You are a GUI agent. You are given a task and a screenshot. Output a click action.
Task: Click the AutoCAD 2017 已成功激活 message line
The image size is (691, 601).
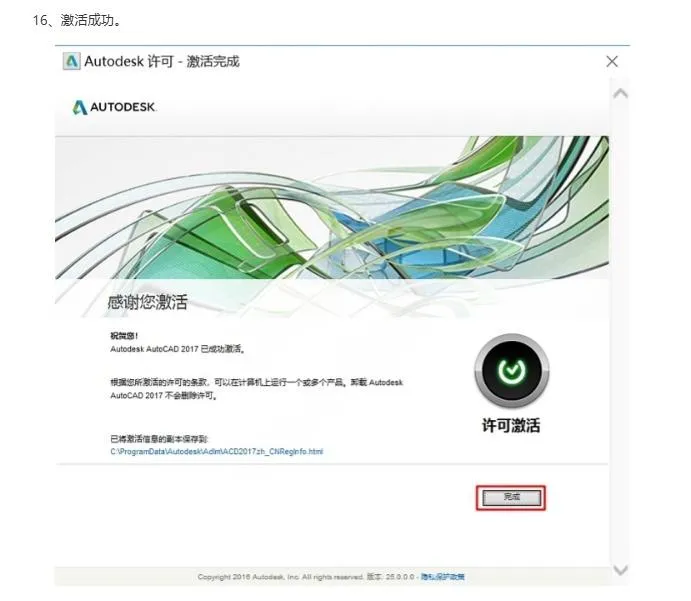tap(178, 349)
